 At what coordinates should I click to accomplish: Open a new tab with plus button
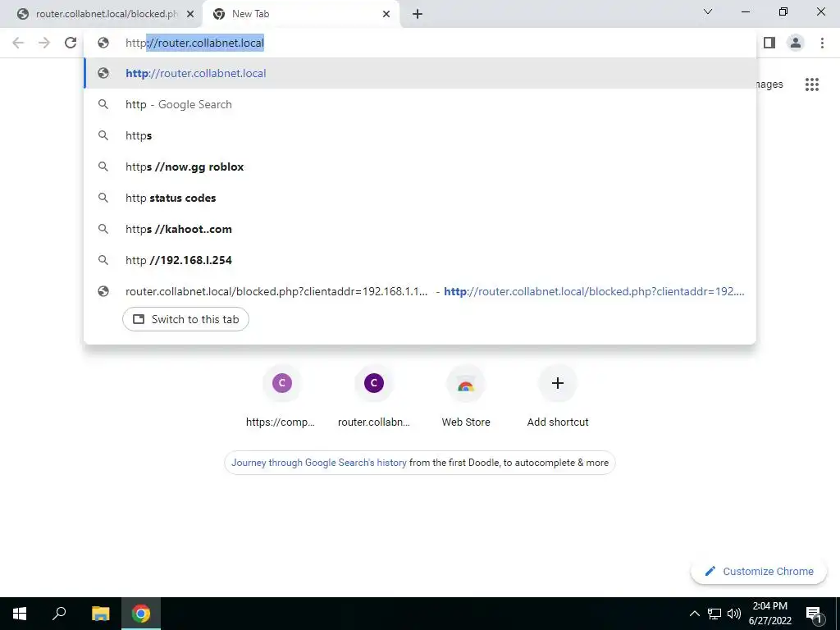tap(418, 15)
